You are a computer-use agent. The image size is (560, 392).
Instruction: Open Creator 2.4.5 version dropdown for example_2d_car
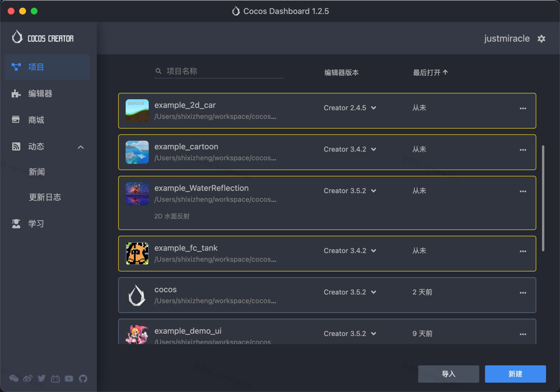tap(350, 108)
